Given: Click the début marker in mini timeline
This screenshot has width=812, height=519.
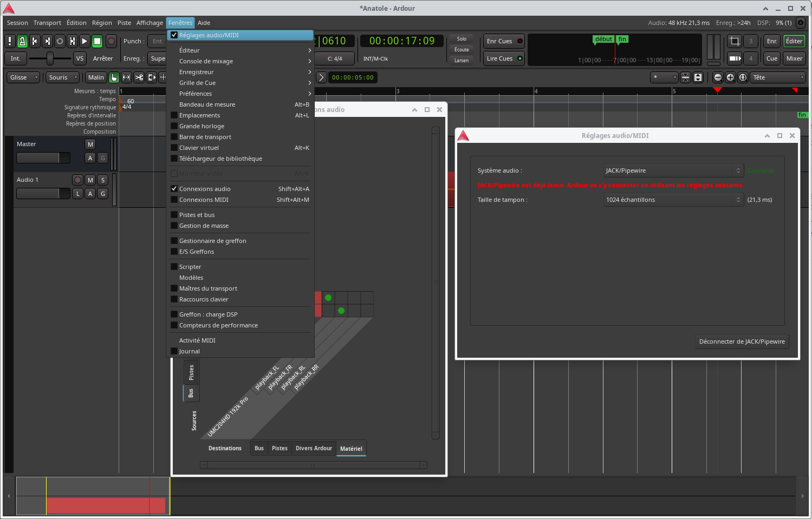Looking at the screenshot, I should 603,39.
